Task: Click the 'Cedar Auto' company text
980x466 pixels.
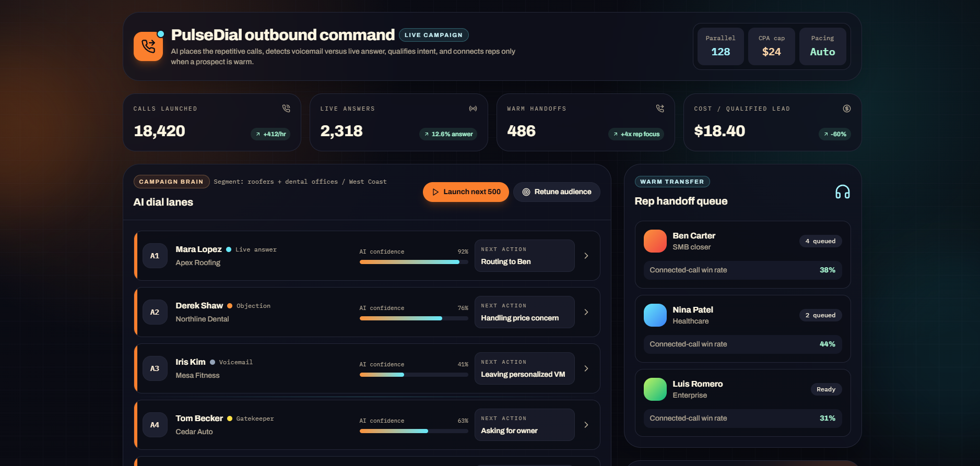Action: [194, 432]
